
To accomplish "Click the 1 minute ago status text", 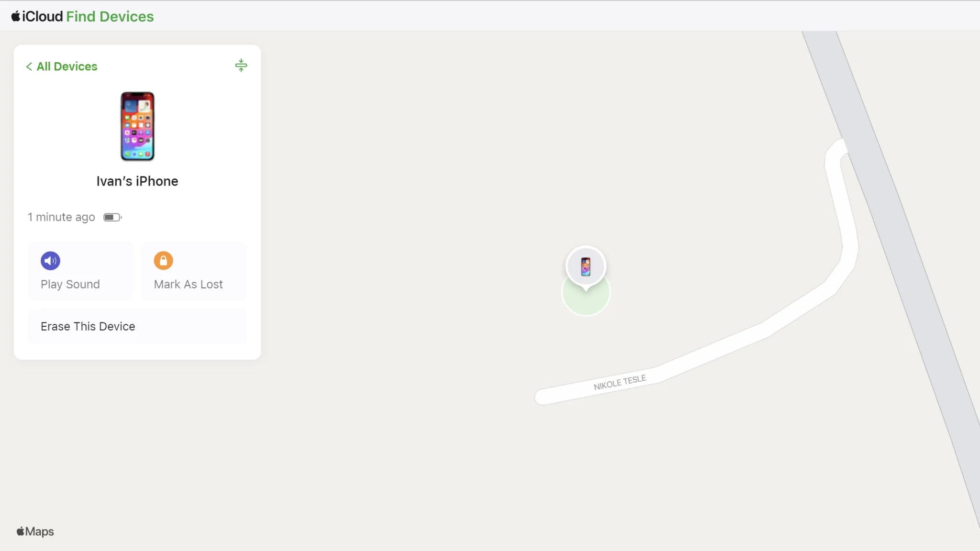I will (x=61, y=217).
